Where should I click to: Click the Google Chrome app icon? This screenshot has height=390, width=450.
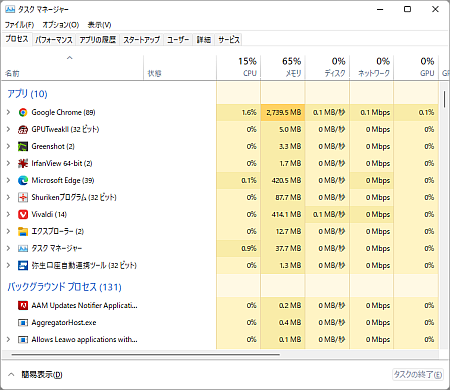click(x=23, y=112)
